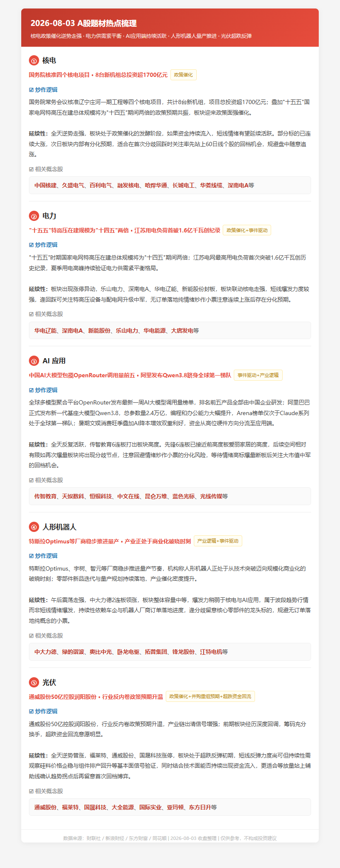
Task: Click the 政策催化 tag in 核电 section
Action: 183,75
